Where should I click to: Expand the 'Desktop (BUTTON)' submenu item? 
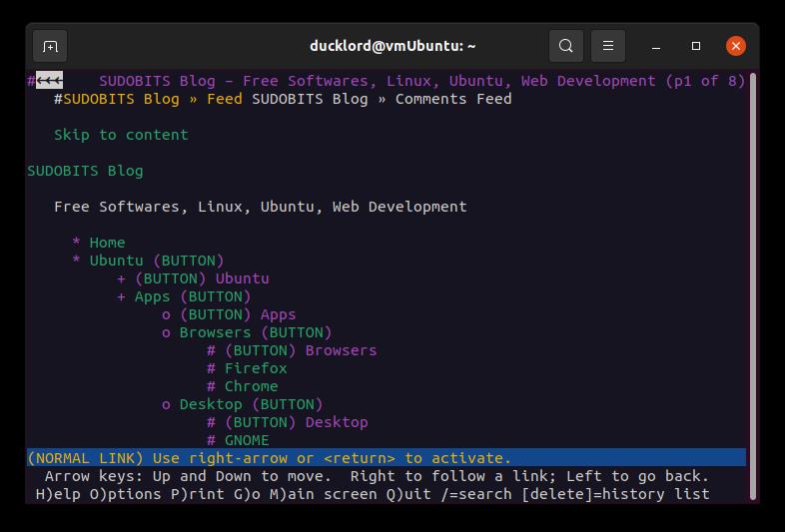click(x=251, y=404)
